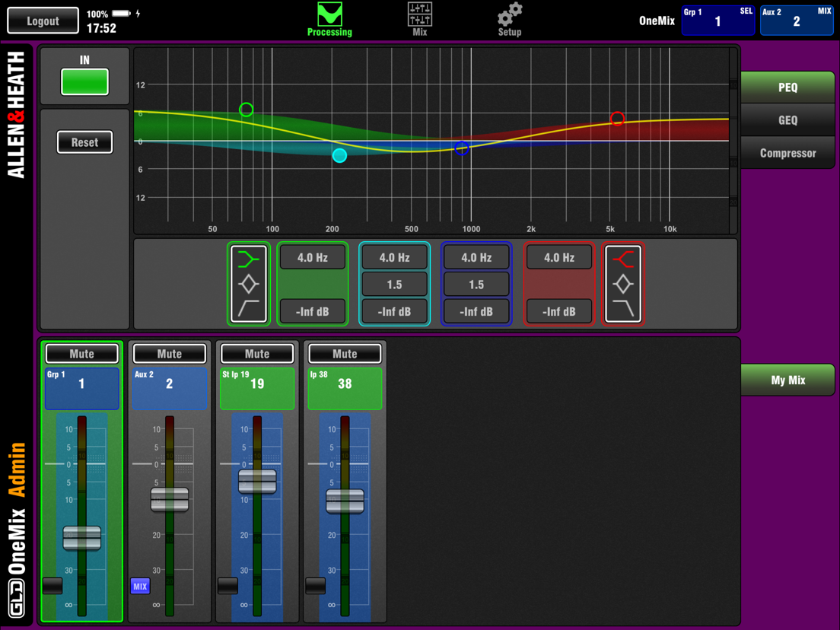840x630 pixels.
Task: Switch to the GEQ tab
Action: (x=787, y=120)
